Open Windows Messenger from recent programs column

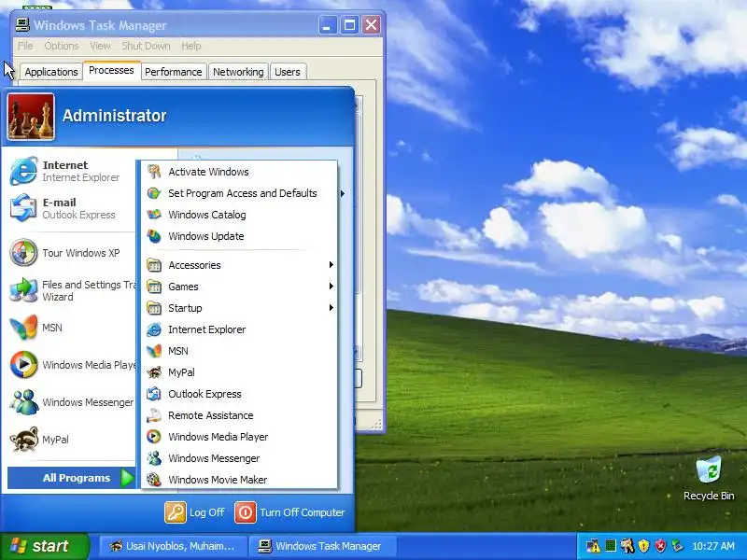(x=72, y=402)
